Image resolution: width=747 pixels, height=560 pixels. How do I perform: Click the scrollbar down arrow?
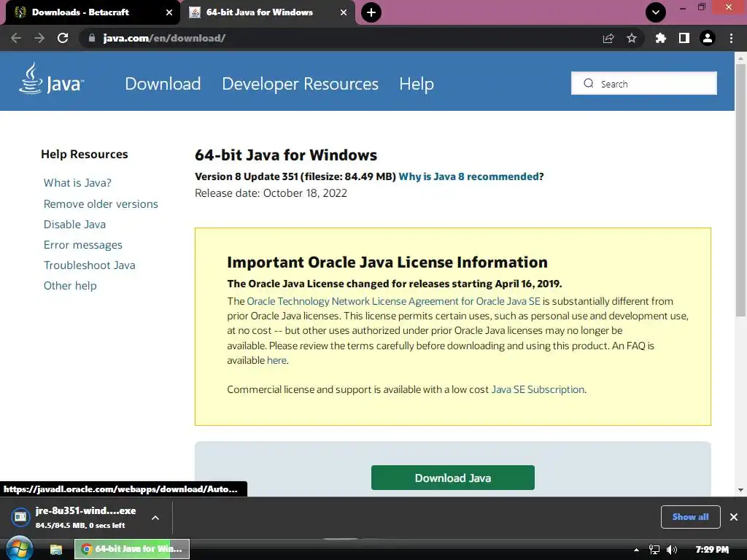coord(740,490)
